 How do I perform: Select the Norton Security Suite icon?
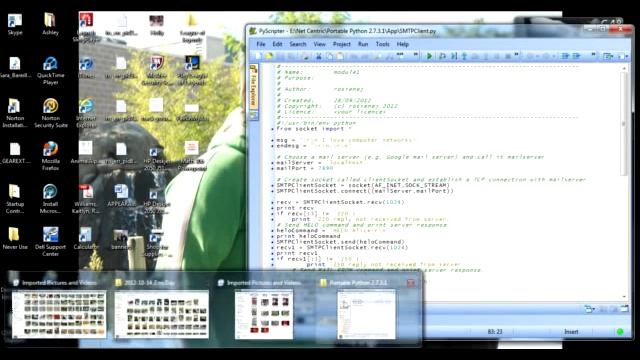[51, 113]
